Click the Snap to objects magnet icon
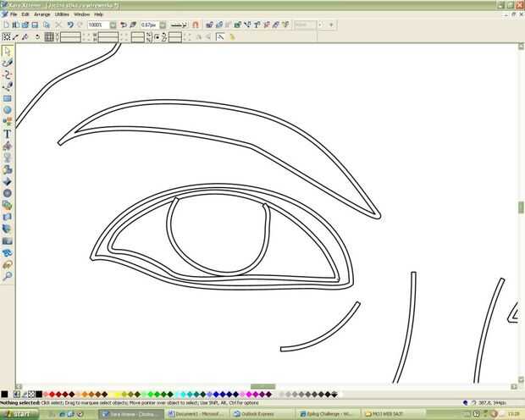525x420 pixels. click(x=196, y=25)
